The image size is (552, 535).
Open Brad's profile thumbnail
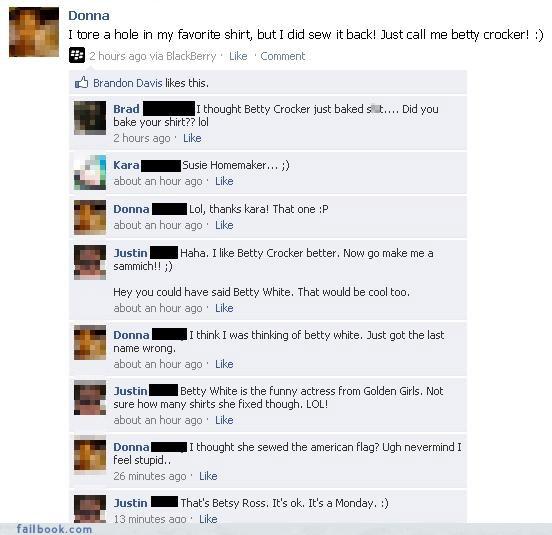(x=90, y=118)
